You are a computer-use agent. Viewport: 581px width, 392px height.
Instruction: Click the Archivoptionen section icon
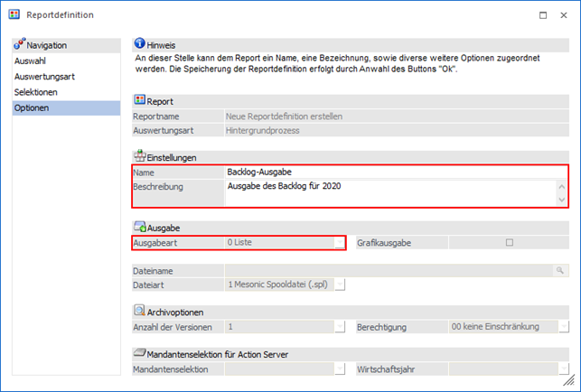coord(140,310)
